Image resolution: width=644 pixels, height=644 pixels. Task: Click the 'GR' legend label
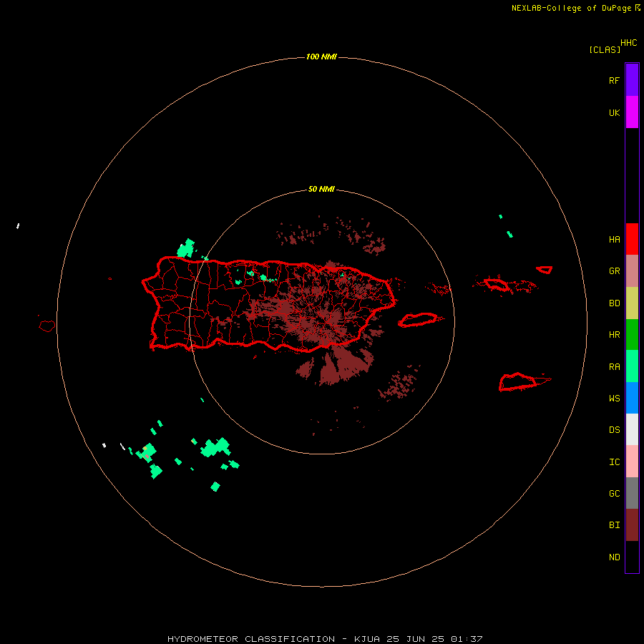pyautogui.click(x=615, y=271)
